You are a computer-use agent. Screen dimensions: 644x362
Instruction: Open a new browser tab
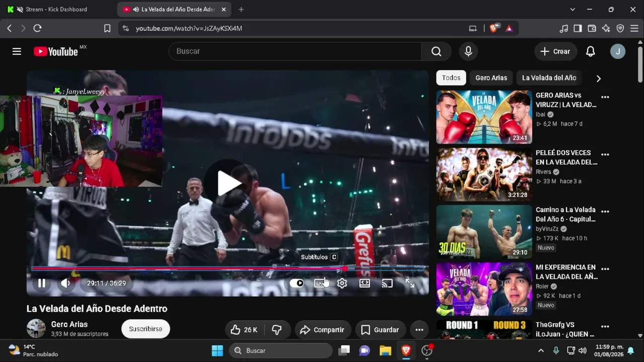click(x=241, y=10)
